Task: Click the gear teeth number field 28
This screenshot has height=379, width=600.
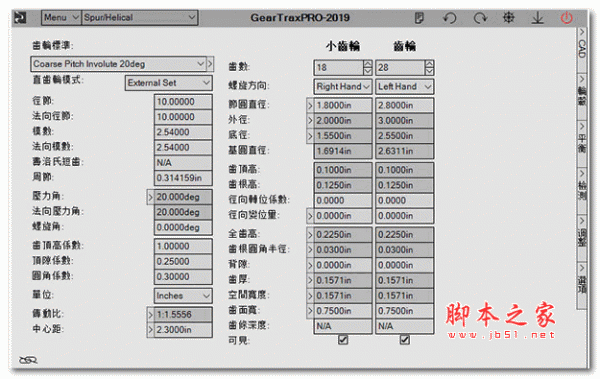Action: click(x=400, y=68)
